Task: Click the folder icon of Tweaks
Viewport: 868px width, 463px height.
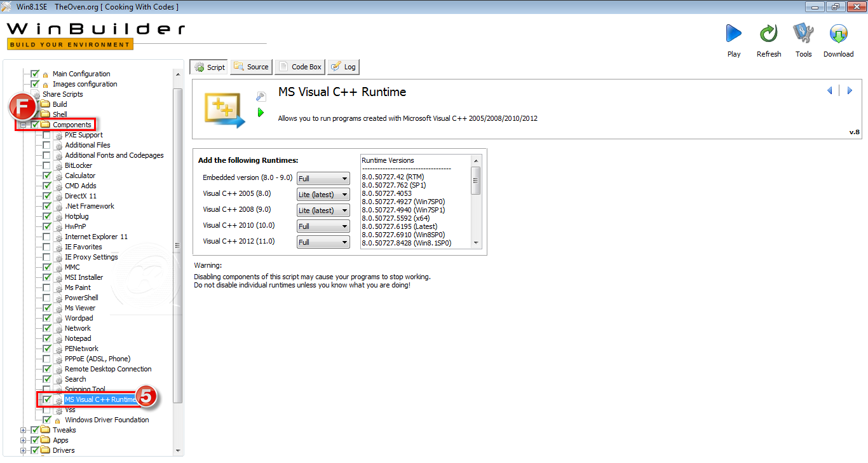Action: 45,430
